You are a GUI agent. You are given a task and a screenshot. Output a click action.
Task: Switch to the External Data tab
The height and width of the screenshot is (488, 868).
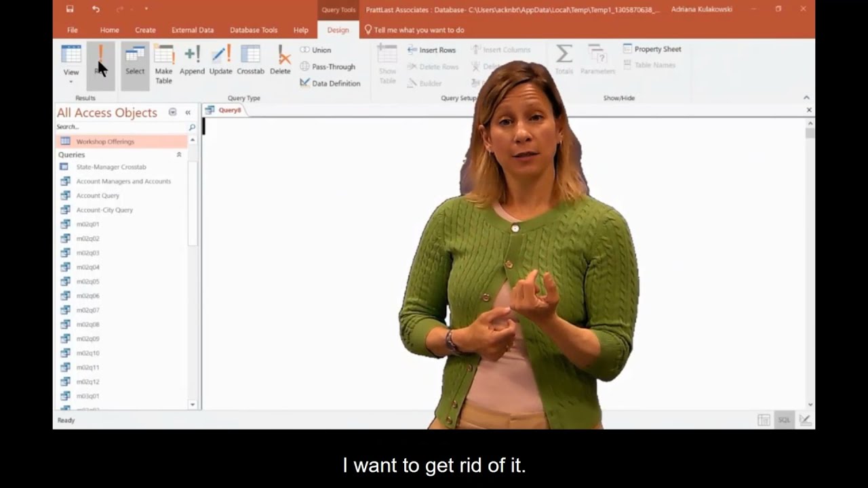coord(192,30)
